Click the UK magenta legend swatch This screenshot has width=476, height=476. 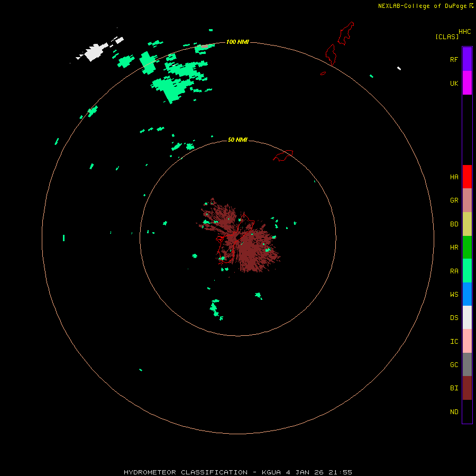467,83
